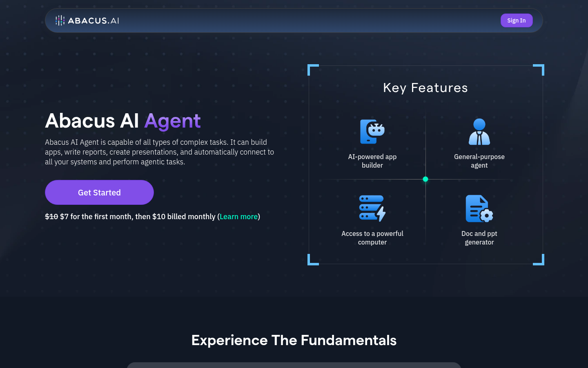588x368 pixels.
Task: Click the 'Experience The Fundamentals' heading
Action: [294, 340]
